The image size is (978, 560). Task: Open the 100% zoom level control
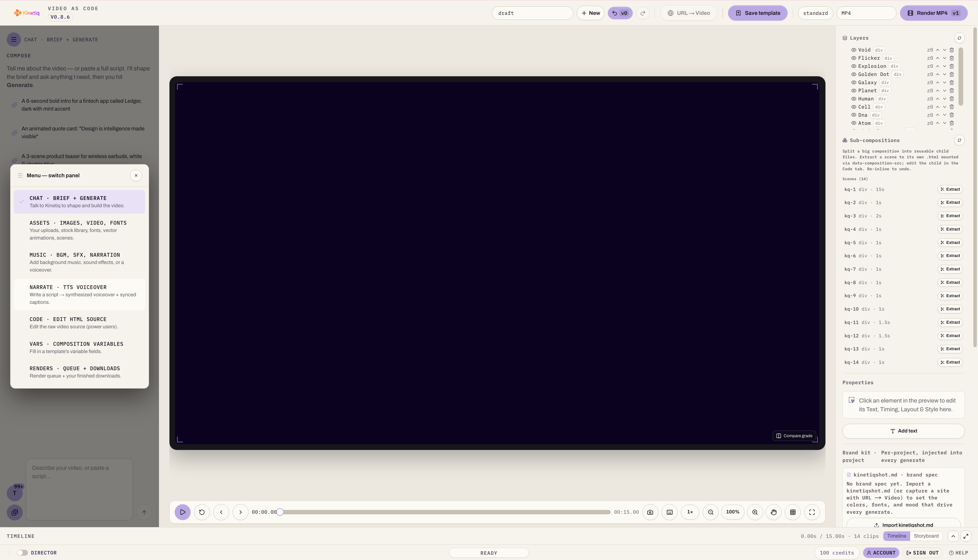click(x=733, y=512)
